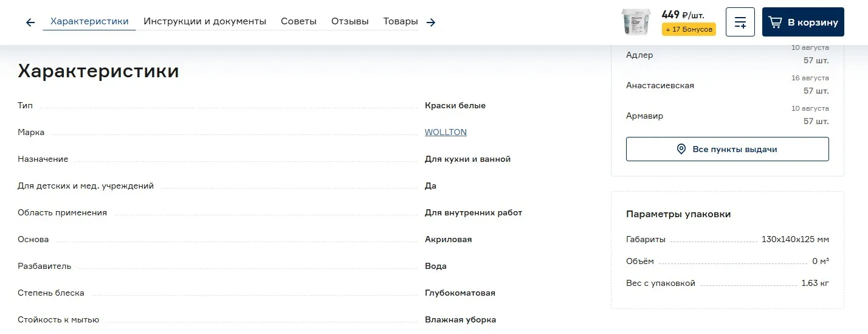Open the WOLLTON brand link

[446, 132]
